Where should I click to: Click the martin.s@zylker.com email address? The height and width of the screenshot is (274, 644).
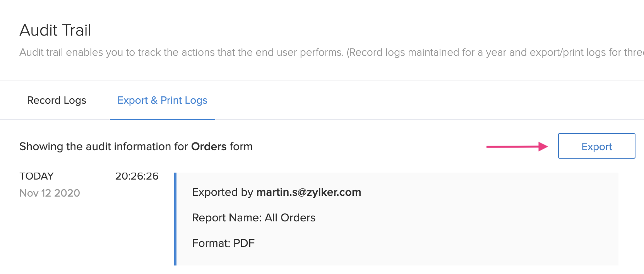[308, 192]
